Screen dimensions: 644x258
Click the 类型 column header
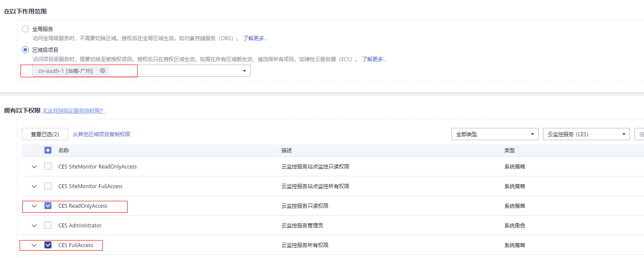click(510, 150)
